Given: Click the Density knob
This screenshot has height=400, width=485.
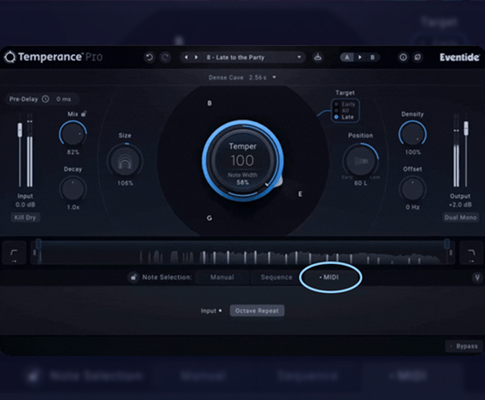Looking at the screenshot, I should [412, 133].
